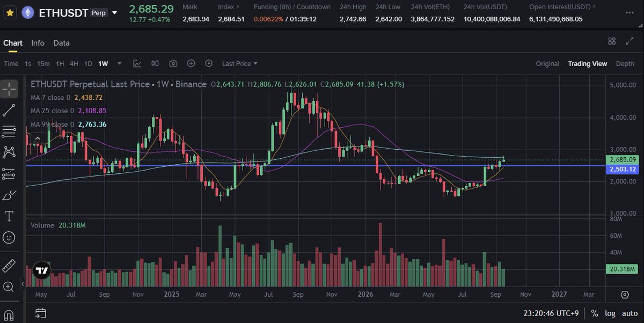Open the emoji icons tool

pyautogui.click(x=9, y=237)
